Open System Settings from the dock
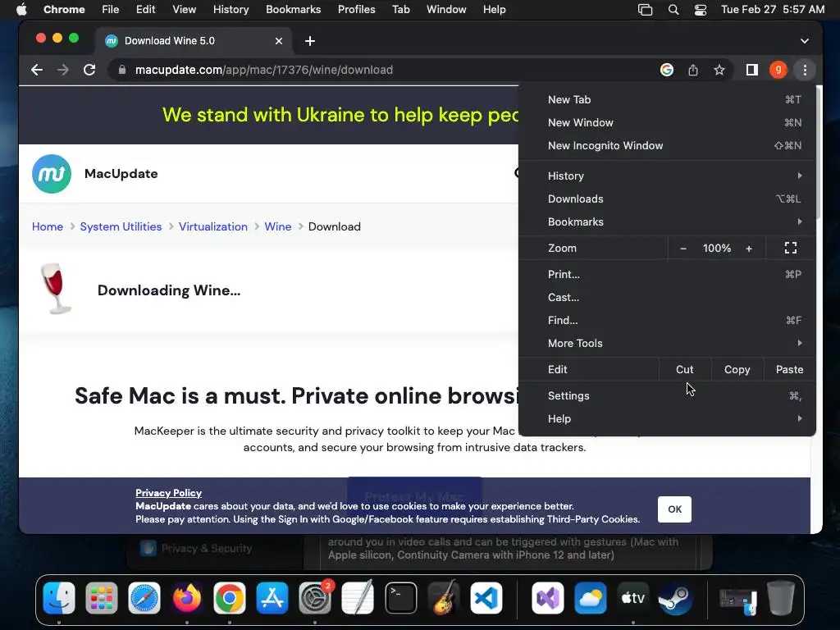The image size is (840, 630). pos(315,598)
